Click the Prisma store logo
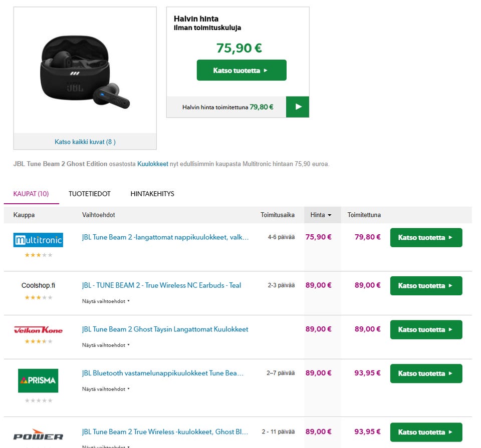481x448 pixels. point(38,380)
